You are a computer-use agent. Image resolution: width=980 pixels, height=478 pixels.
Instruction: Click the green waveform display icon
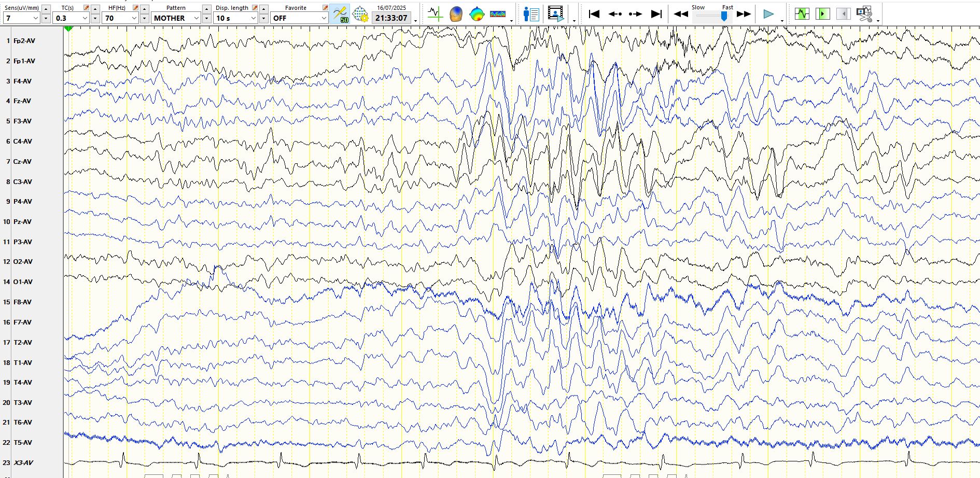pos(802,14)
